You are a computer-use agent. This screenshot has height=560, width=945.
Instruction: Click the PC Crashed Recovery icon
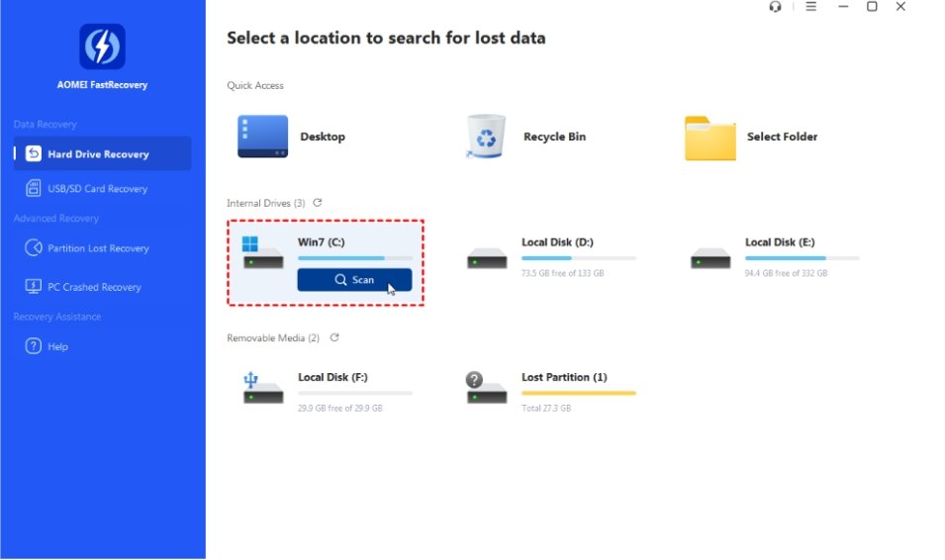click(33, 287)
